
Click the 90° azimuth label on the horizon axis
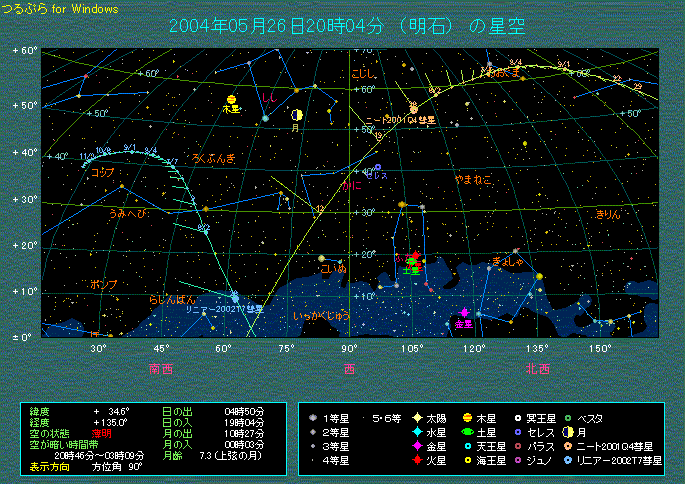point(349,348)
